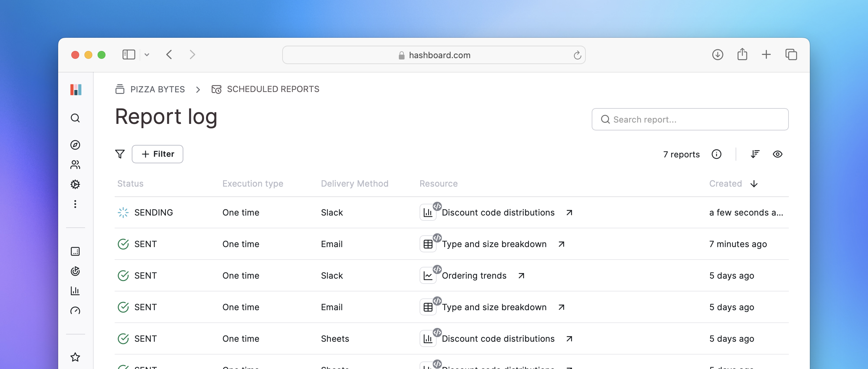Screen dimensions: 868x369
Task: Click the circular target icon in sidebar
Action: coord(75,271)
